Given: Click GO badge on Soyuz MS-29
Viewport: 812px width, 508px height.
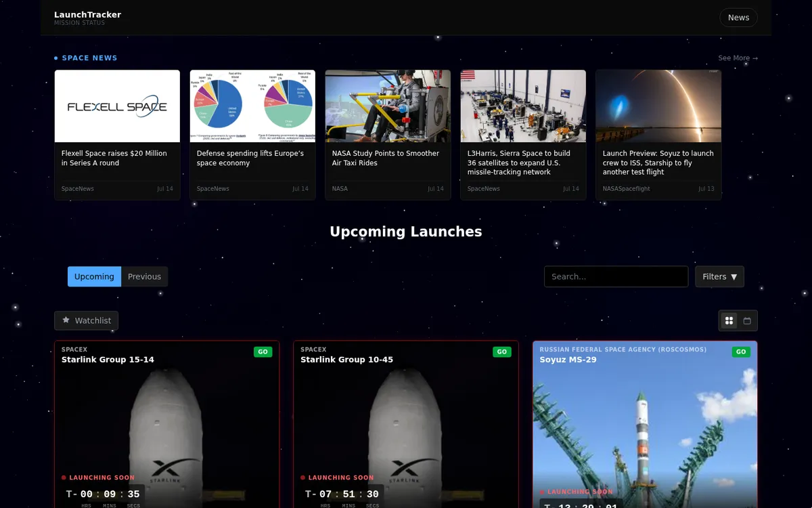Looking at the screenshot, I should [741, 352].
